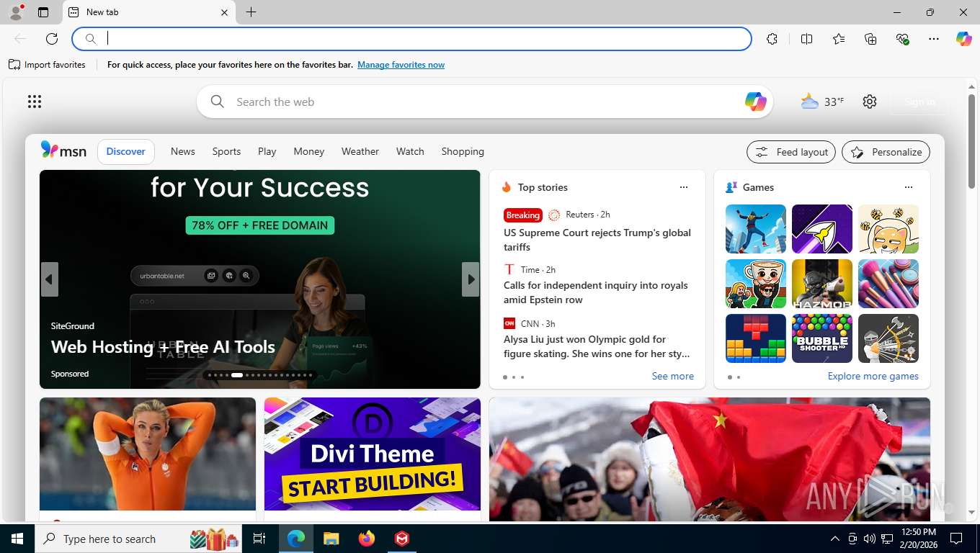Viewport: 980px width, 553px height.
Task: Open the archery knight game thumbnail
Action: 888,338
